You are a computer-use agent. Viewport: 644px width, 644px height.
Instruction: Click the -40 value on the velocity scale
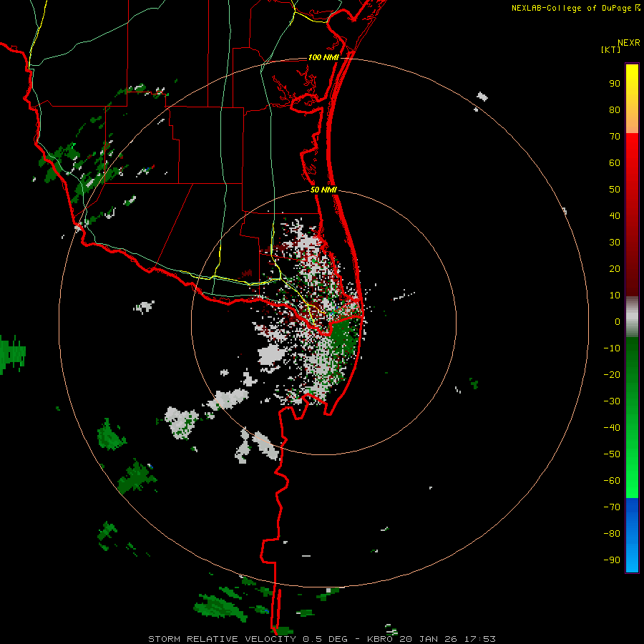tap(612, 428)
